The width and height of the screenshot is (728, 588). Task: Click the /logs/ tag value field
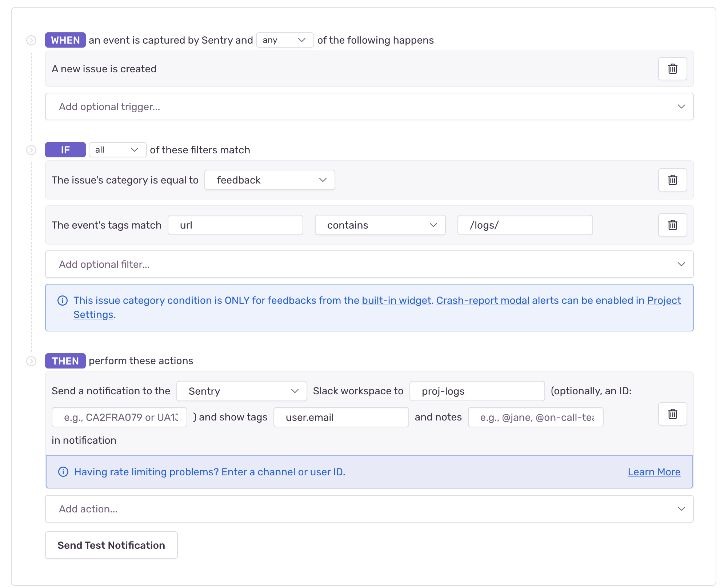[525, 225]
